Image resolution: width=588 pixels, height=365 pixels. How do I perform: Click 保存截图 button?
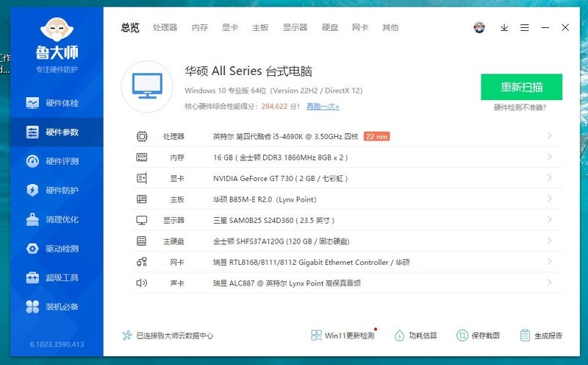click(478, 336)
